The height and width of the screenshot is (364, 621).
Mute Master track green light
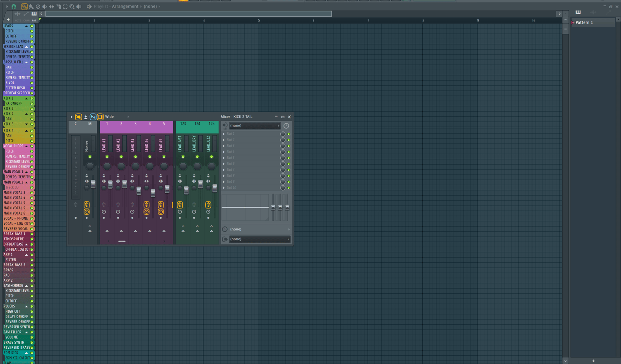tap(90, 157)
